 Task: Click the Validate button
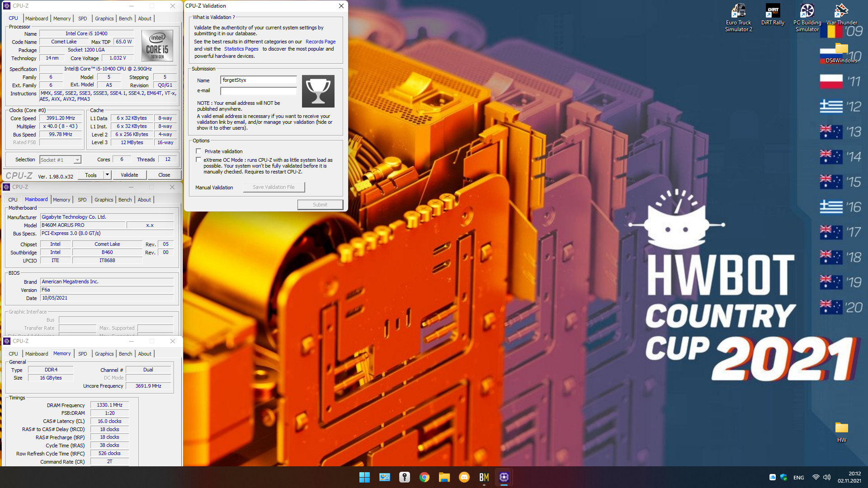coord(129,175)
